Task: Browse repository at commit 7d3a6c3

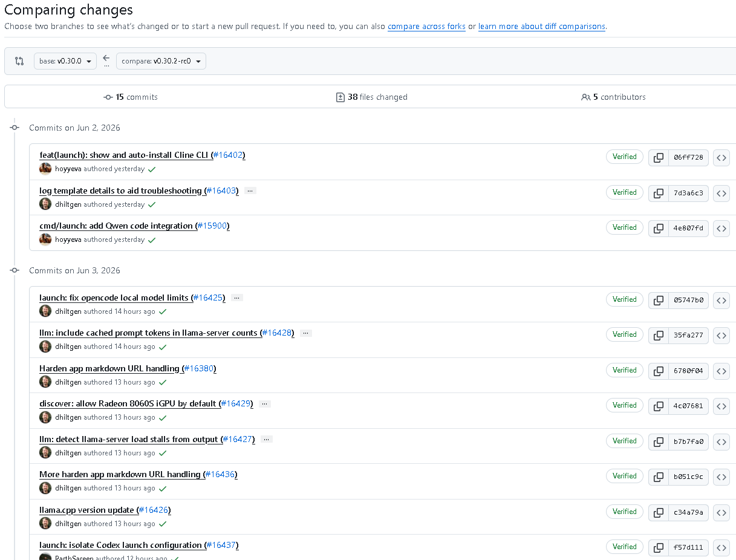Action: click(x=721, y=193)
